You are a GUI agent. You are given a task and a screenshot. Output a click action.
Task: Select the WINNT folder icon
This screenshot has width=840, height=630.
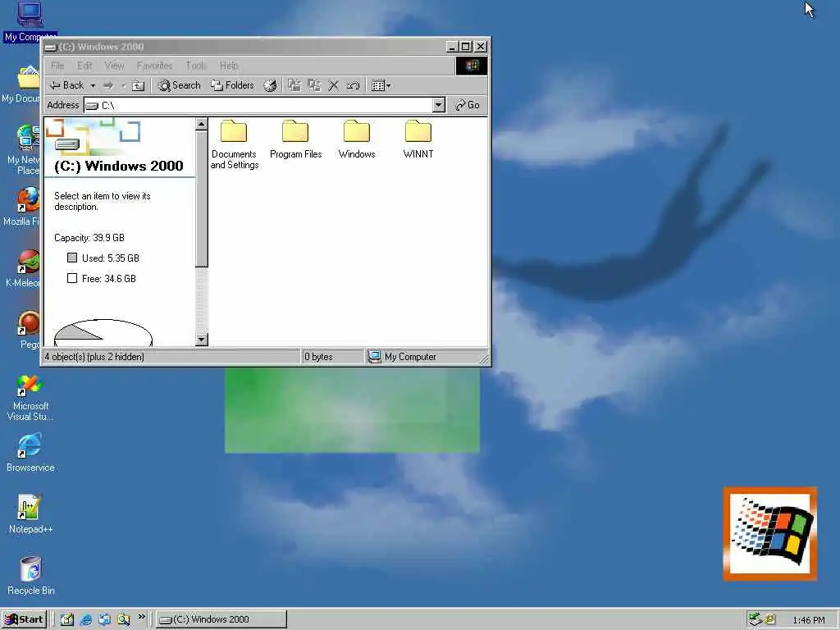pos(418,132)
